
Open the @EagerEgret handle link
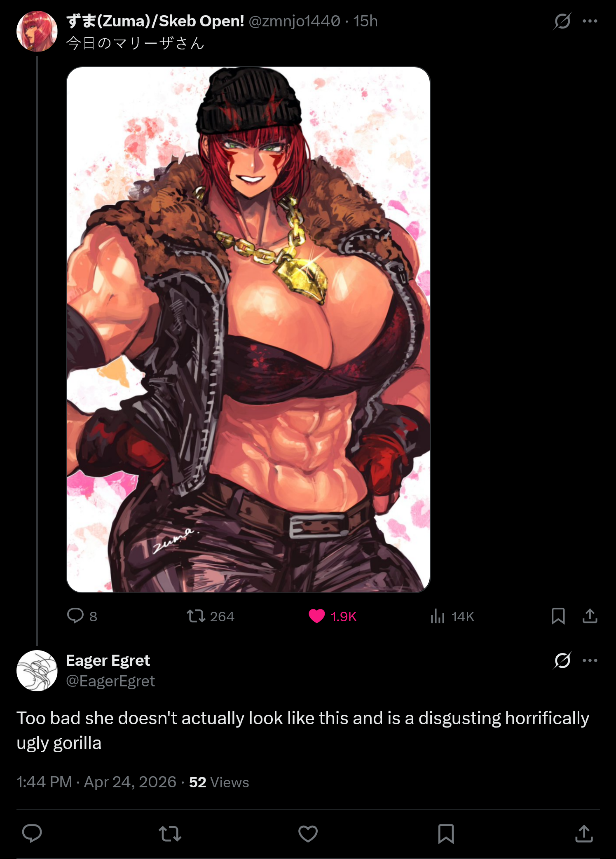tap(110, 681)
